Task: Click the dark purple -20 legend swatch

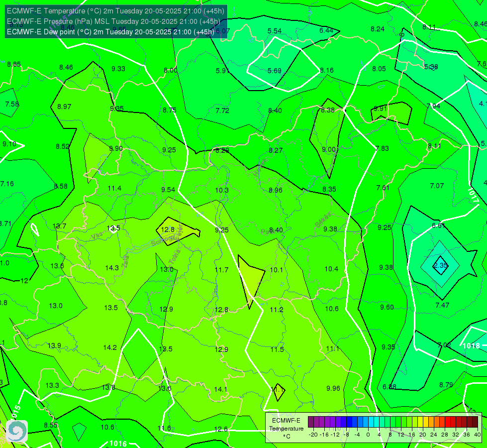Action: 311,422
